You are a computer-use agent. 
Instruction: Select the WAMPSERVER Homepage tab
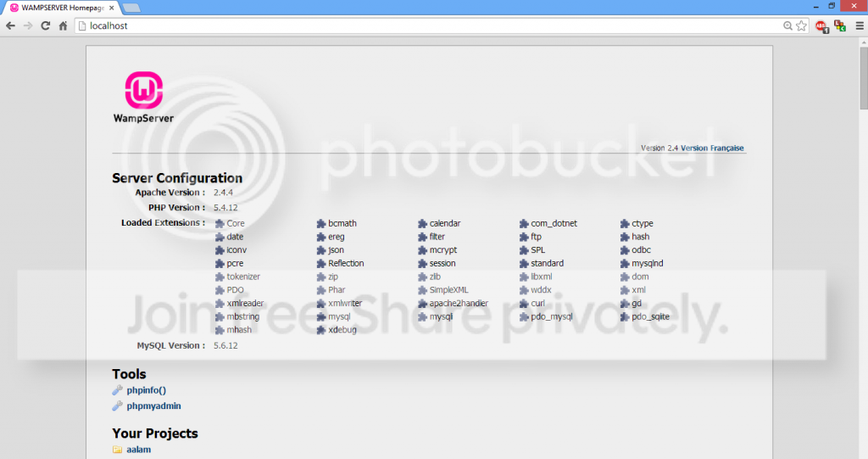click(x=60, y=8)
